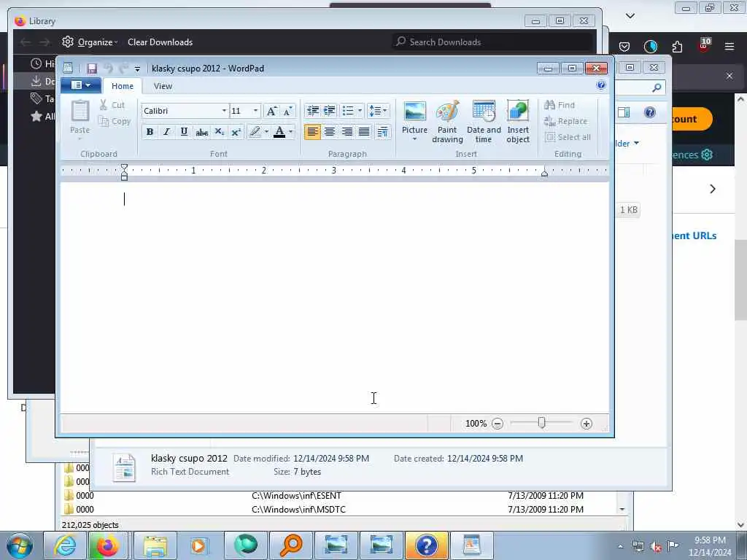Justify the paragraph text
This screenshot has width=747, height=560.
364,132
